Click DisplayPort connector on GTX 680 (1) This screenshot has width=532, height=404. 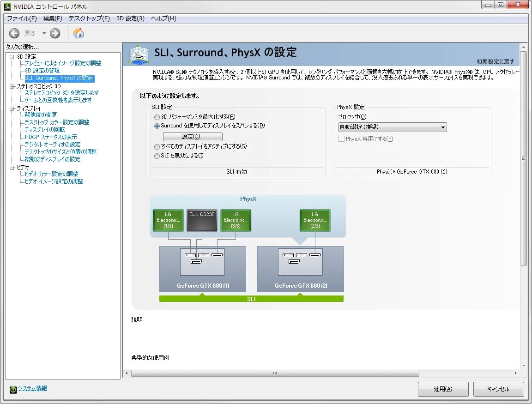196,261
